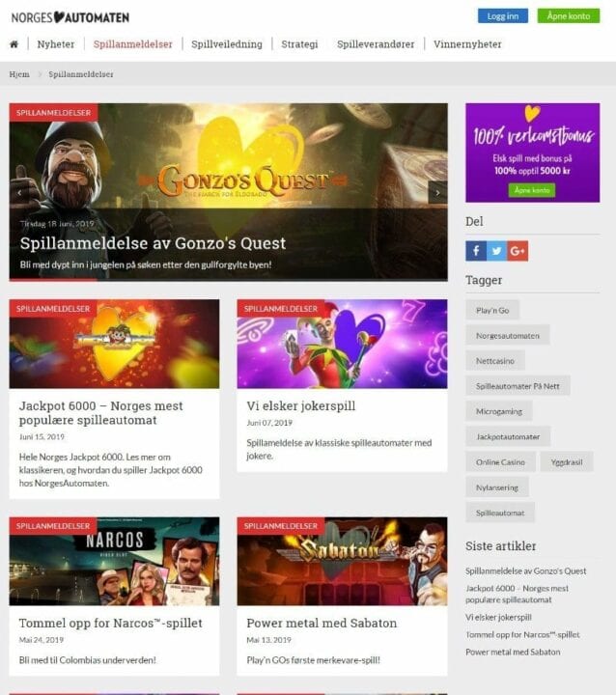Open Power metal med Sabaton in Siste artikler
The height and width of the screenshot is (695, 616).
coord(513,652)
